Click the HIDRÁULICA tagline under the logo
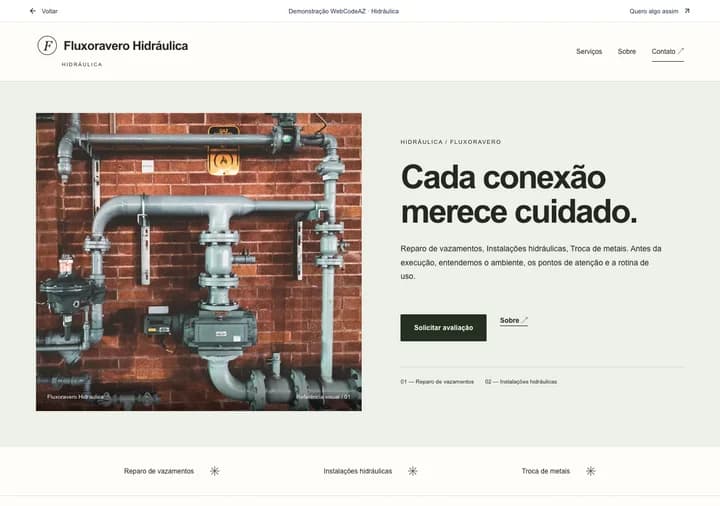The image size is (720, 506). coord(82,65)
